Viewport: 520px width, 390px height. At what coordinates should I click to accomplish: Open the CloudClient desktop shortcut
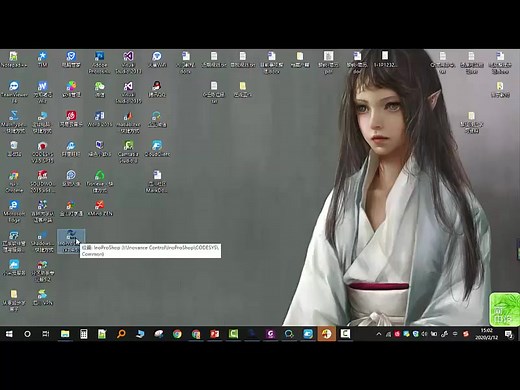(x=157, y=149)
